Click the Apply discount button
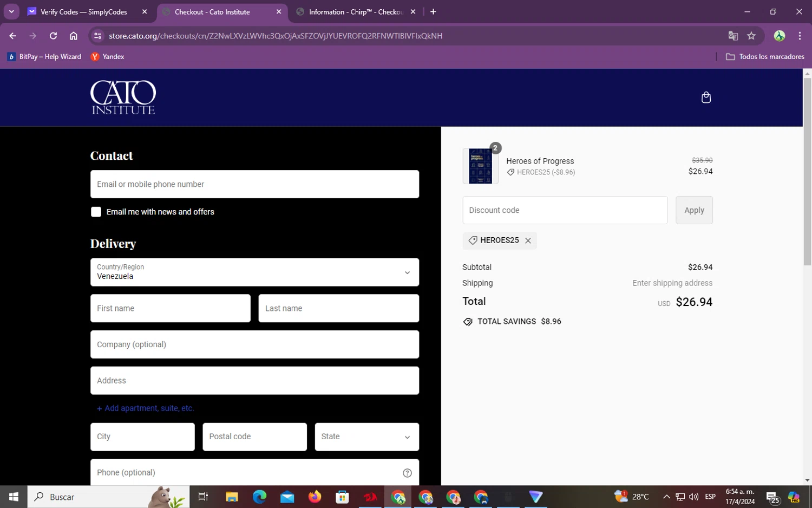This screenshot has width=812, height=508. [x=694, y=210]
